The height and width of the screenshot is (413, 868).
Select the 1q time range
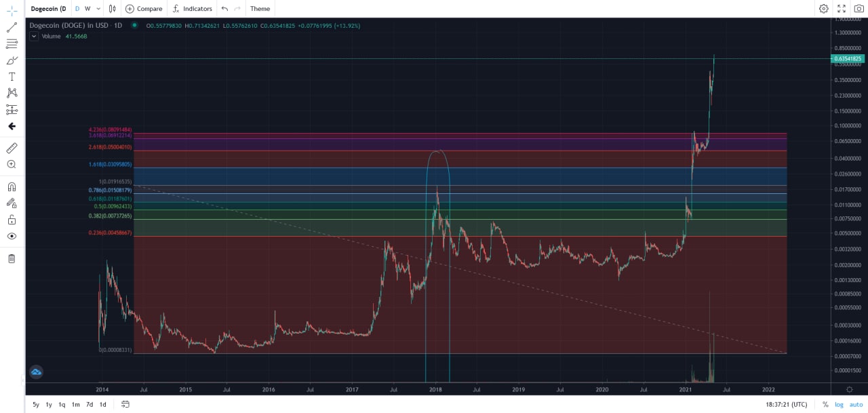click(x=62, y=404)
